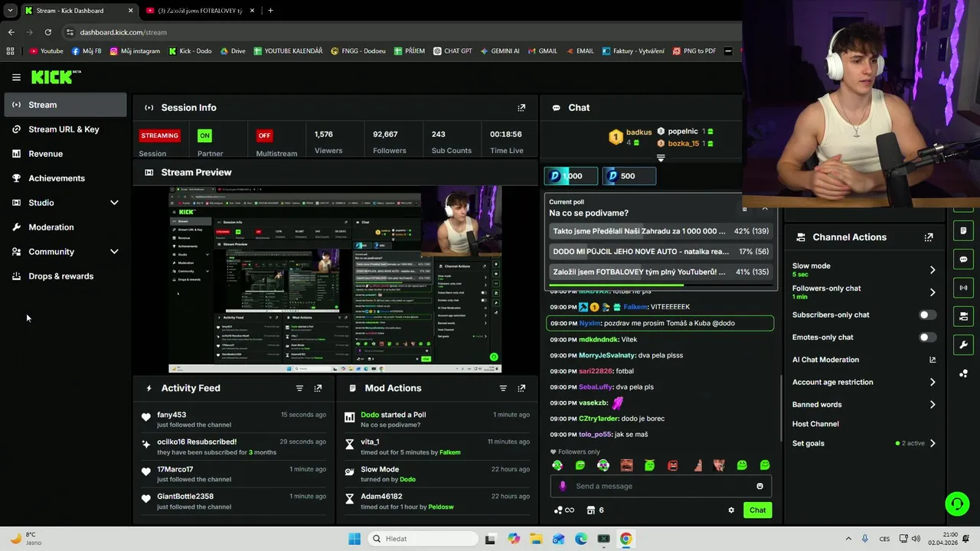Select the 500 Kicks gift badge
Screen dimensions: 980x551
pyautogui.click(x=629, y=176)
